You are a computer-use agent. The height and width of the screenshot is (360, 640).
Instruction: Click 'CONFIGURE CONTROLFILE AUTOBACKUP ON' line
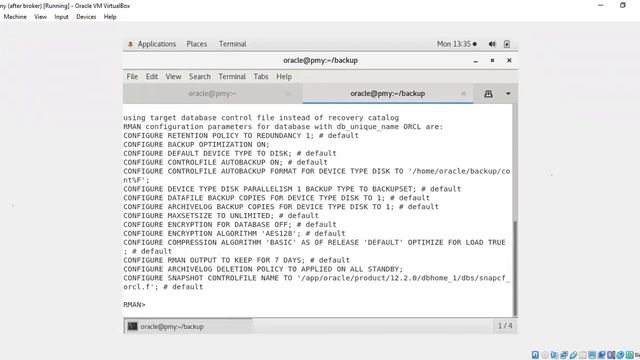pos(225,162)
